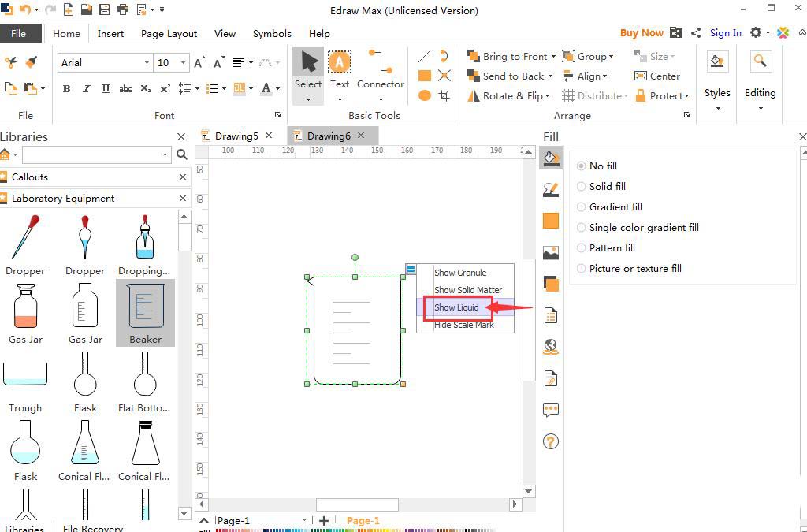Select the Solid fill radio option
This screenshot has height=532, width=807.
[582, 187]
